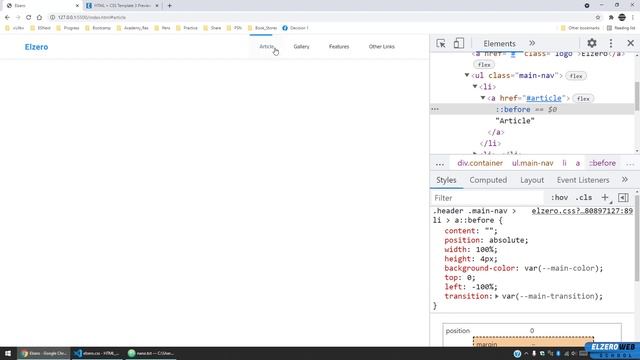Switch to the VS Code taskbar window

point(97,353)
